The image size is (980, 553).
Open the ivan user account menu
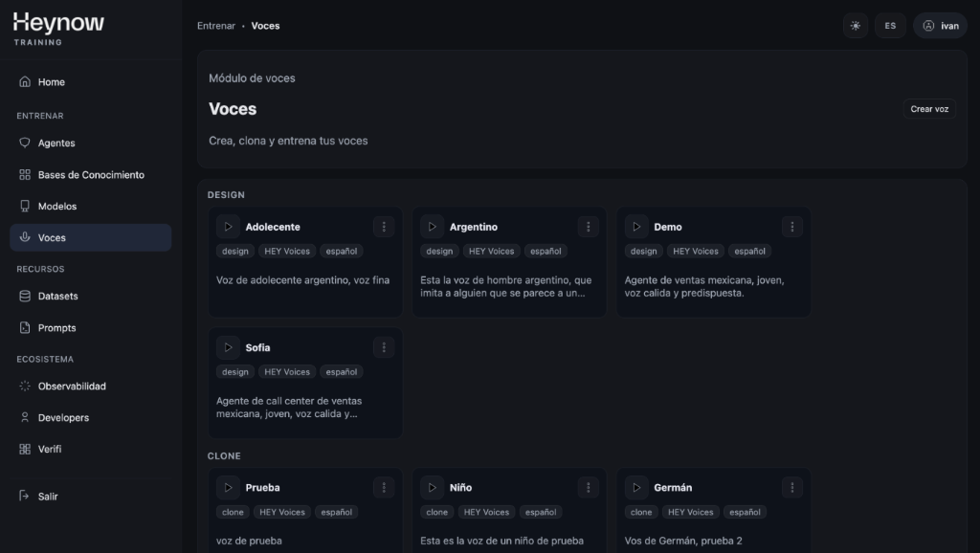940,26
